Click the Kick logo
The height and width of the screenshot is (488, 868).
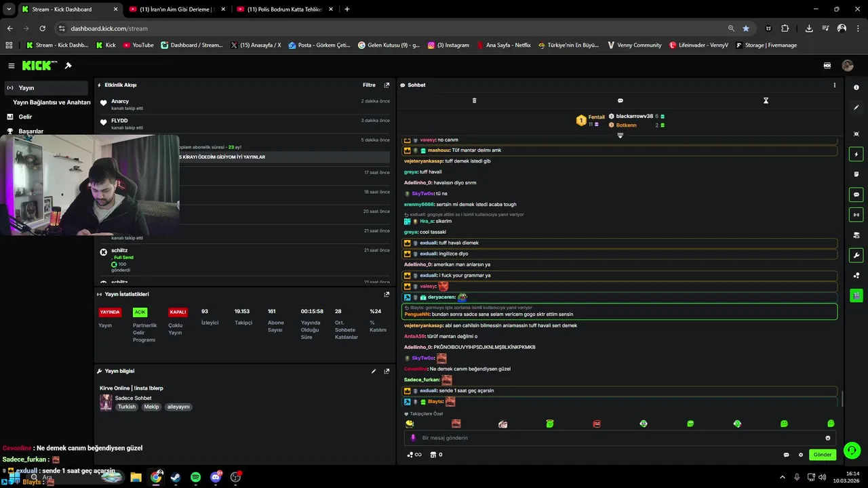click(37, 66)
